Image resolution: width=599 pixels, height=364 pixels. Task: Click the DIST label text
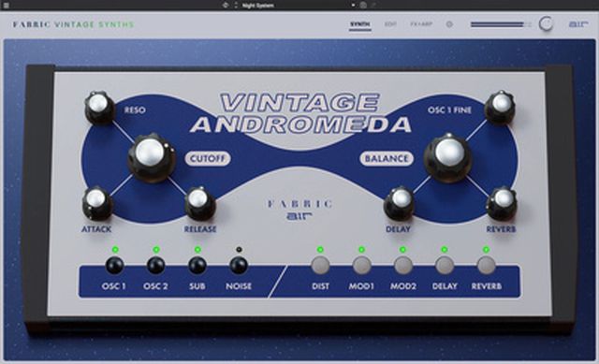pos(320,286)
